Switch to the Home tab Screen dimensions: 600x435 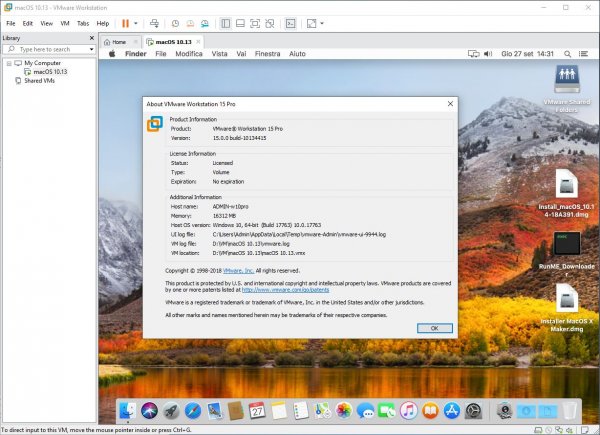(x=116, y=42)
